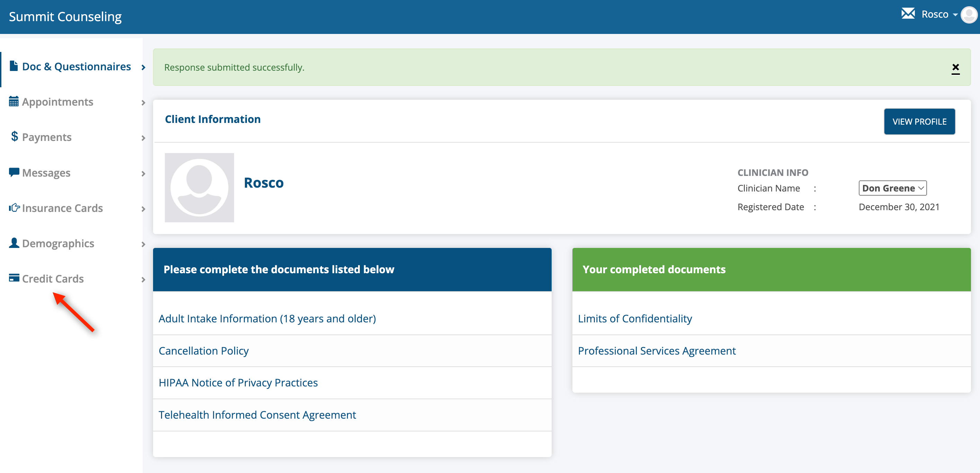The image size is (980, 473).
Task: Click the user avatar icon top right
Action: [969, 15]
